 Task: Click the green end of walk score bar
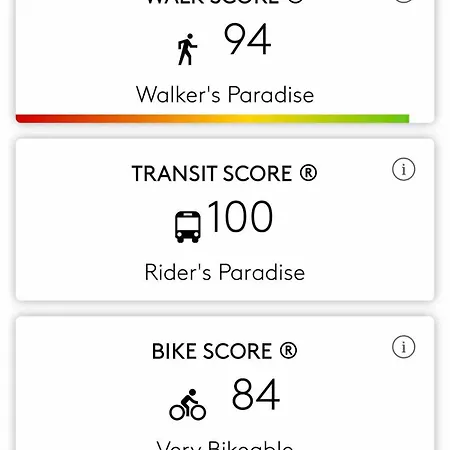(x=397, y=119)
